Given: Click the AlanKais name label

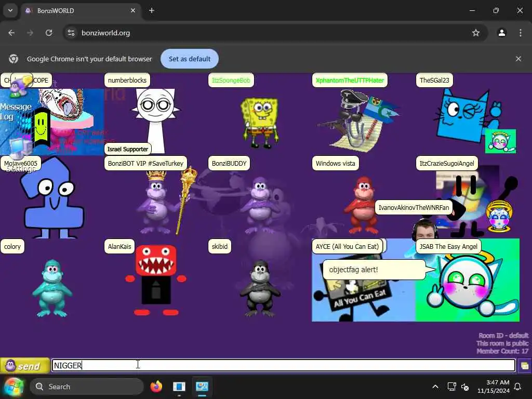Looking at the screenshot, I should pos(119,246).
